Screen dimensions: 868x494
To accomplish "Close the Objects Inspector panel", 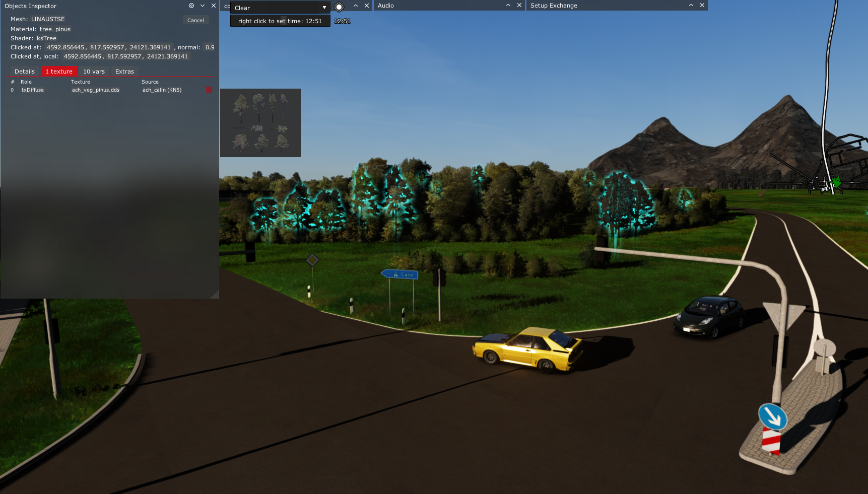I will [x=214, y=6].
